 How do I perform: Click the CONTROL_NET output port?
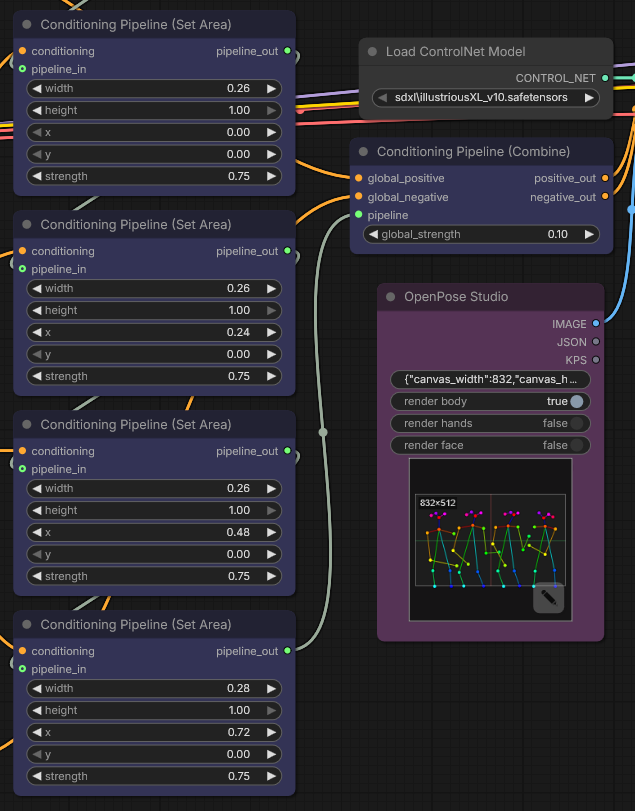coord(606,77)
